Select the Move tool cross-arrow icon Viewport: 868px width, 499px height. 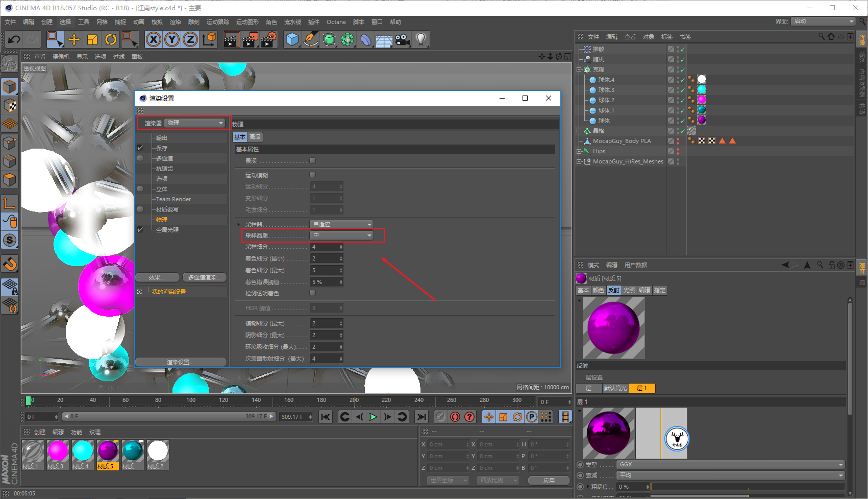(74, 39)
